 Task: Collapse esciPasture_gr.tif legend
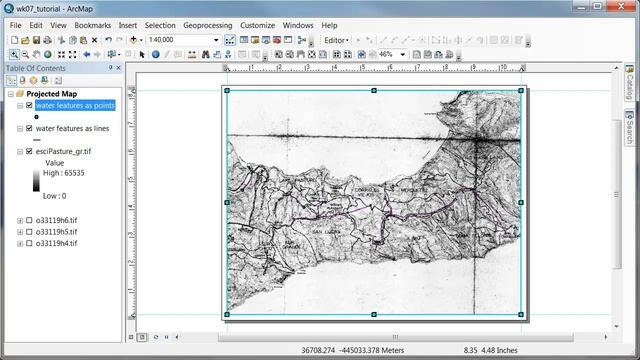click(20, 151)
